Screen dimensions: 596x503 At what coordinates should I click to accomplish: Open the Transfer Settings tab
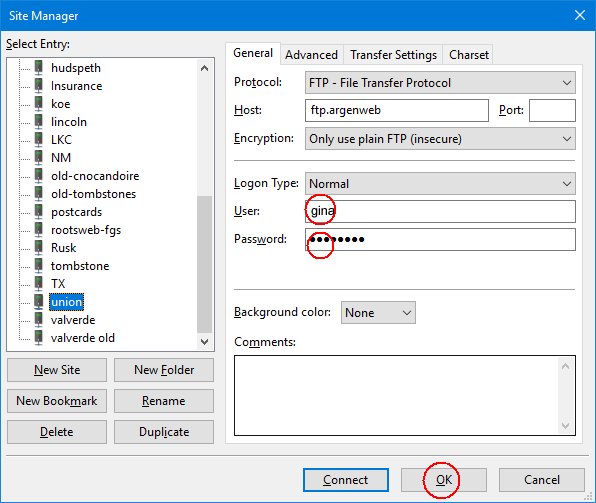click(x=393, y=55)
